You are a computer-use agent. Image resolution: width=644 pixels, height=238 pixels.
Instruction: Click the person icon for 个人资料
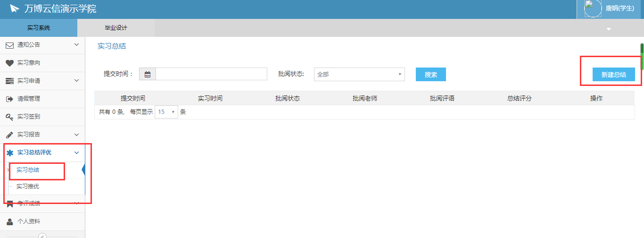(x=9, y=221)
